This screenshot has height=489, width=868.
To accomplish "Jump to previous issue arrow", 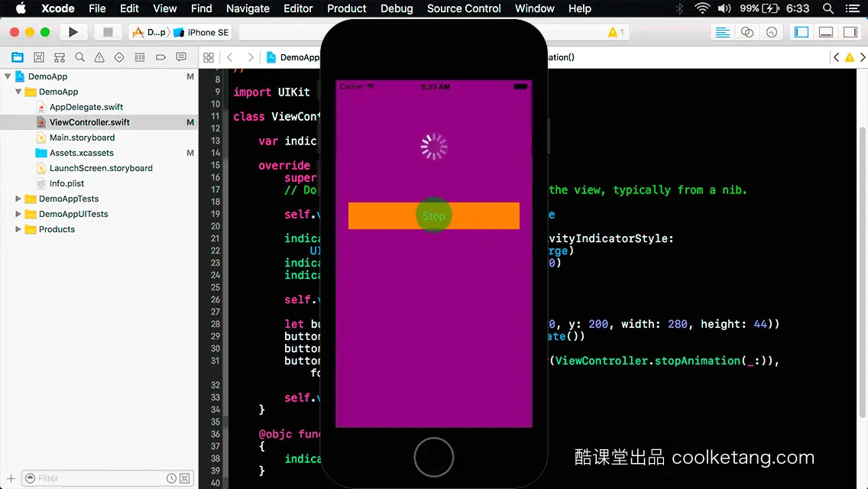I will tap(837, 57).
